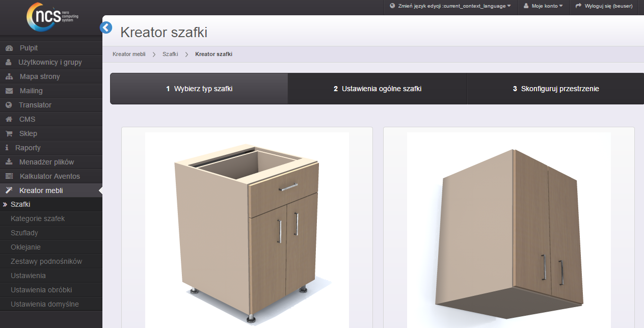Open Kategorie szafek in sidebar submenu
This screenshot has height=328, width=644.
pos(38,218)
